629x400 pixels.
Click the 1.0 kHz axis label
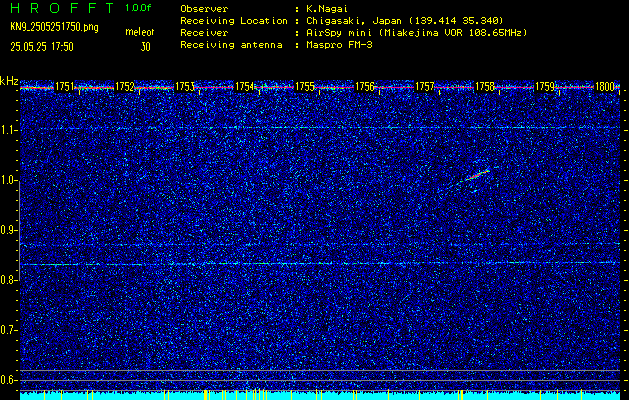[x=9, y=180]
